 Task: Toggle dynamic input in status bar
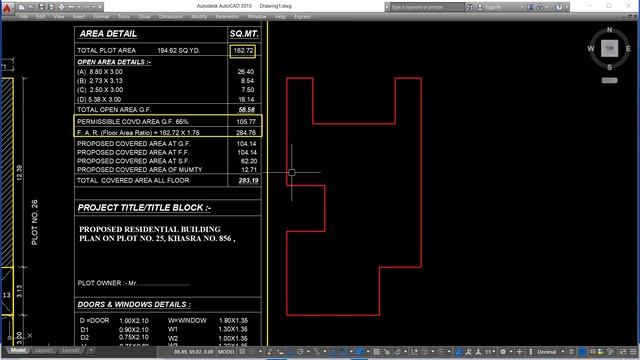pyautogui.click(x=280, y=351)
